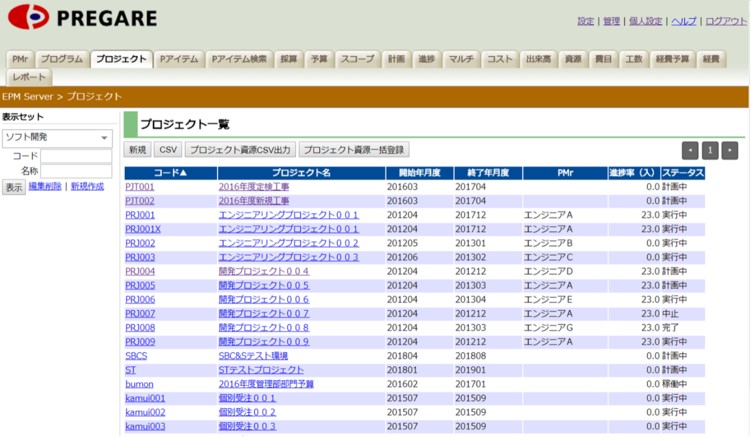Select the レポート tab
751x441 pixels.
point(30,77)
